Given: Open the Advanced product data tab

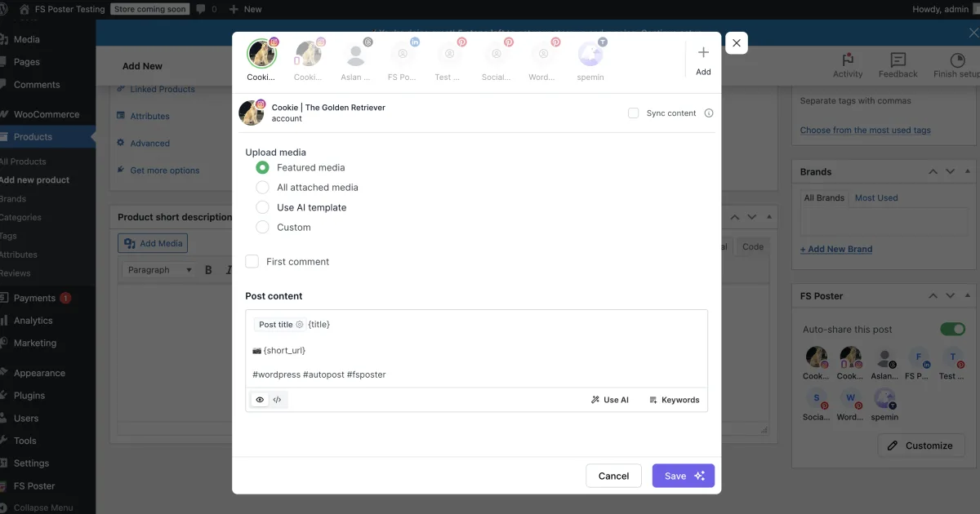Looking at the screenshot, I should coord(150,144).
